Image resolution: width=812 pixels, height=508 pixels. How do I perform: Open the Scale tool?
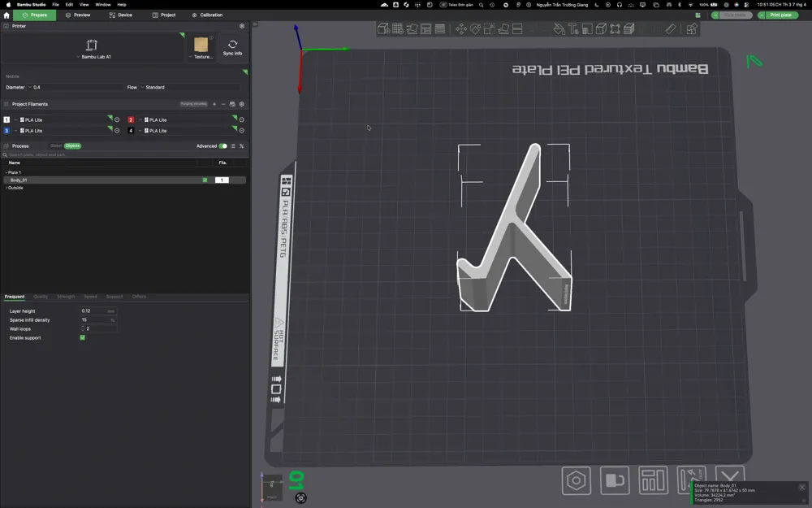pyautogui.click(x=489, y=28)
